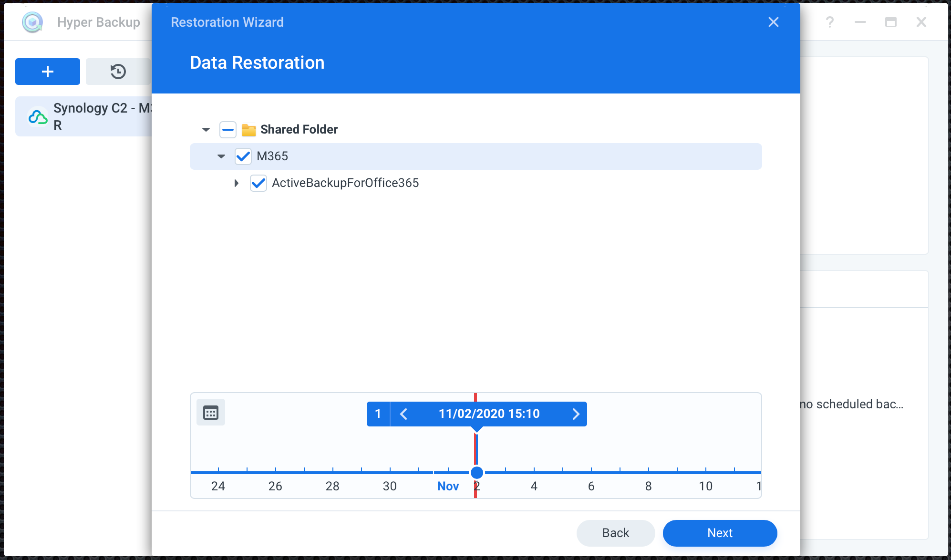
Task: Click the Shared Folder yellow folder icon
Action: pos(249,130)
